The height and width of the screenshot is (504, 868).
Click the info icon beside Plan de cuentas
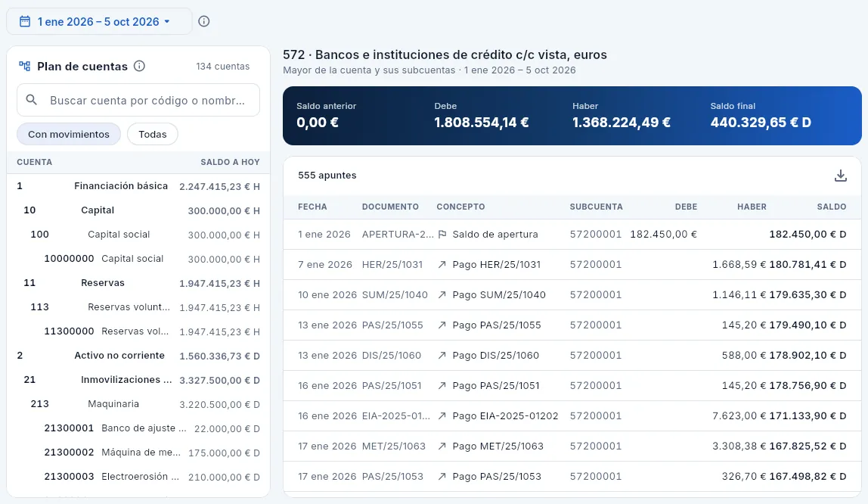point(139,66)
